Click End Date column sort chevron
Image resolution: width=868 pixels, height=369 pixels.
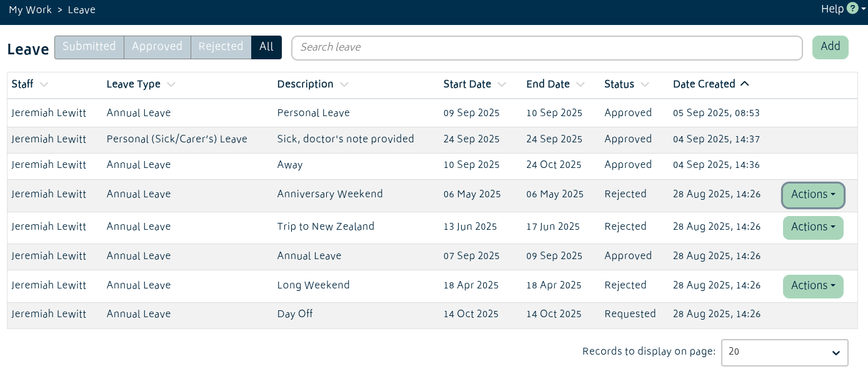580,84
